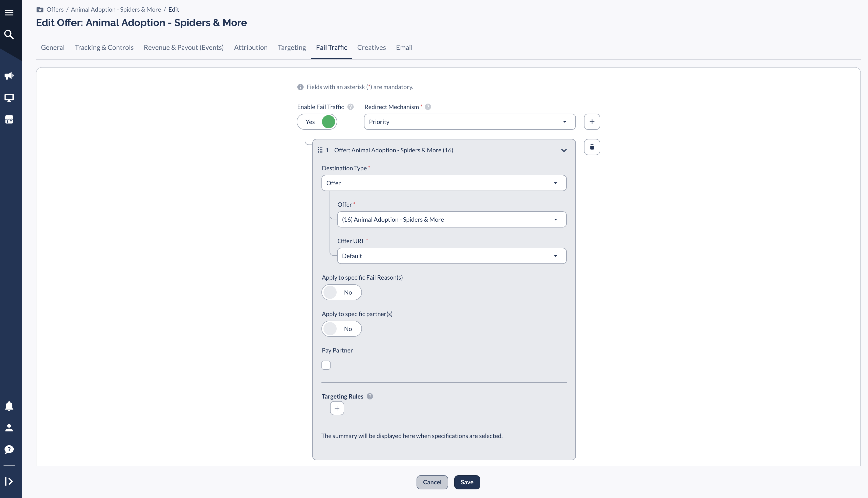Collapse rule 1 with chevron
Screen dimensions: 868x498
564,150
